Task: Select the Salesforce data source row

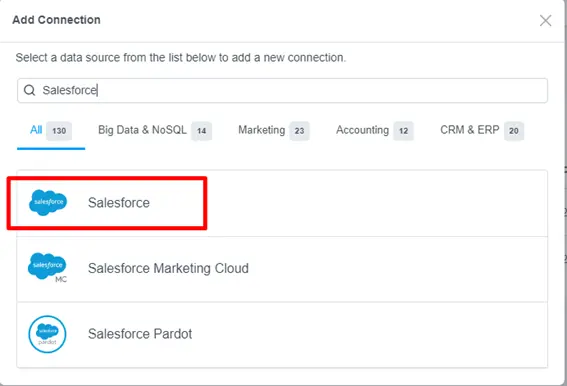Action: (282, 203)
